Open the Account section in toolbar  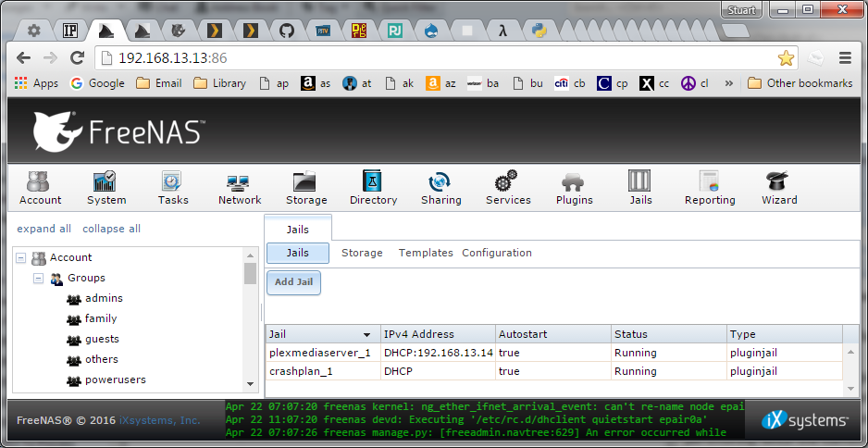[x=40, y=188]
